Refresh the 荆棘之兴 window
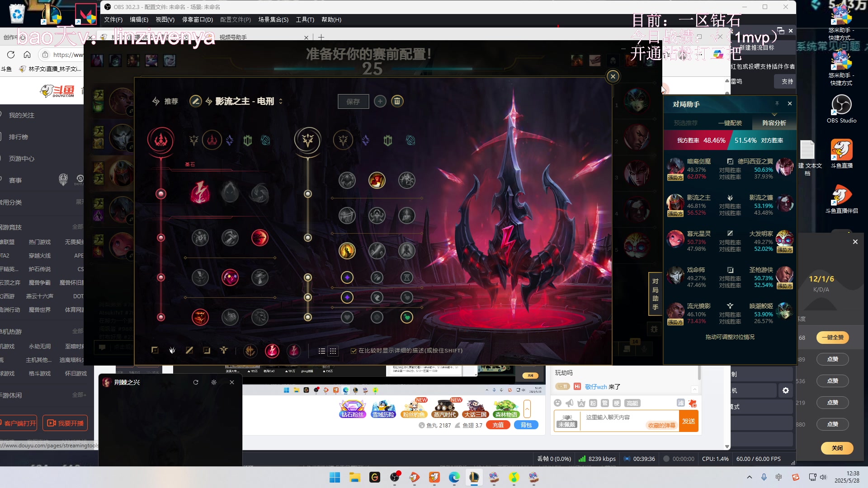The image size is (868, 488). click(x=196, y=382)
